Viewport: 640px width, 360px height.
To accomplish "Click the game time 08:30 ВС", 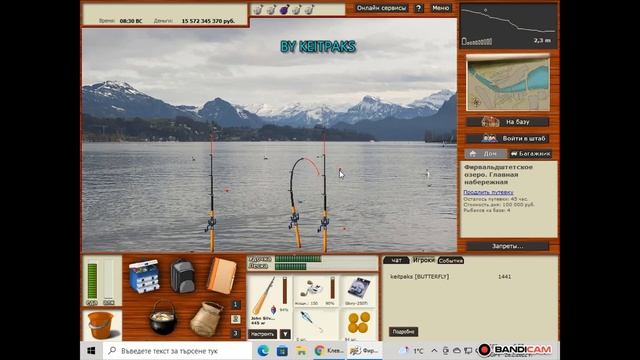I will pos(131,21).
